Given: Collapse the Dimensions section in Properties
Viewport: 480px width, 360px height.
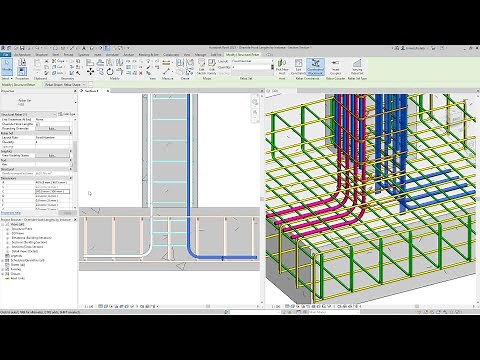Looking at the screenshot, I should (70, 178).
